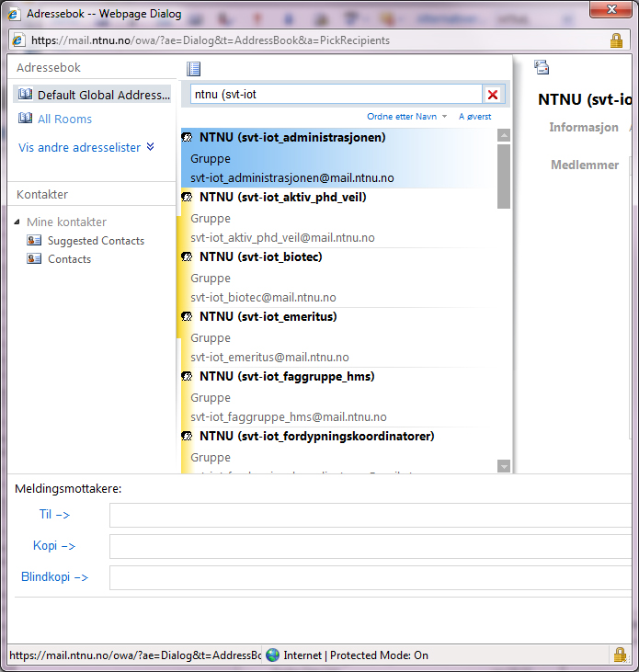
Task: Add selection to Kopi recipients
Action: (54, 545)
